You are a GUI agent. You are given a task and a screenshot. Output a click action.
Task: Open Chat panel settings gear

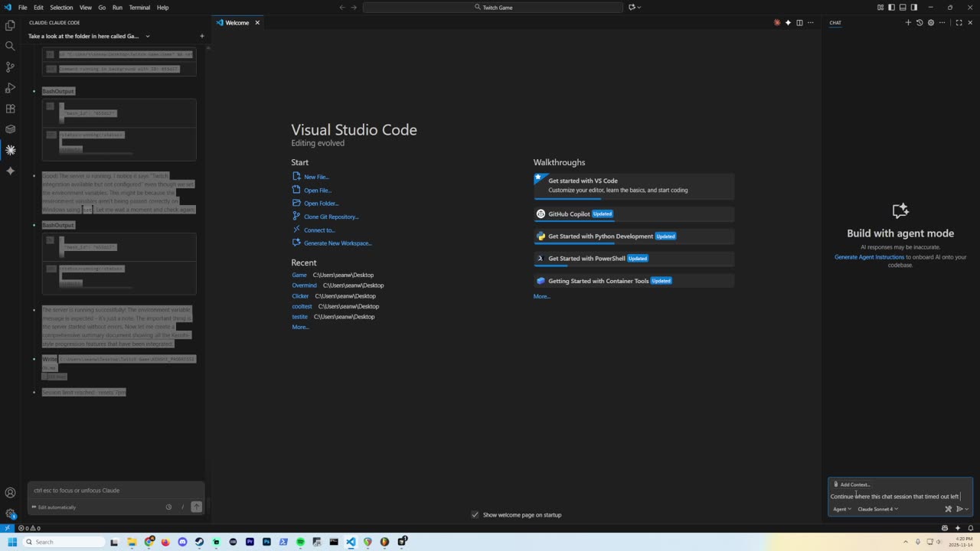tap(931, 23)
